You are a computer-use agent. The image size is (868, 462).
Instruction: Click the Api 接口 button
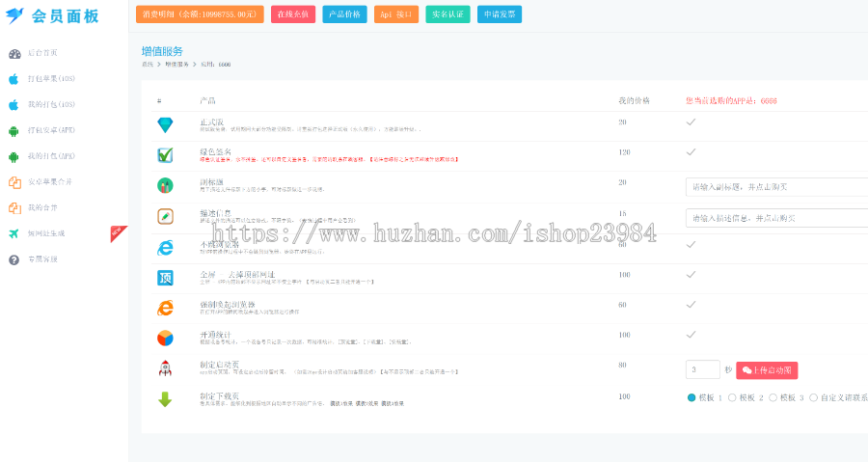pos(396,14)
